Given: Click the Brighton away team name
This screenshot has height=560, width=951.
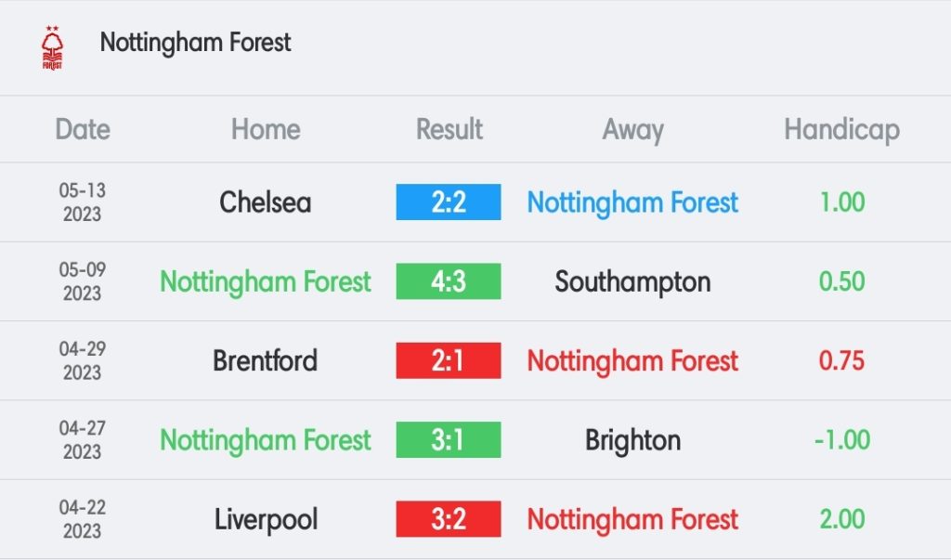Looking at the screenshot, I should (x=632, y=440).
